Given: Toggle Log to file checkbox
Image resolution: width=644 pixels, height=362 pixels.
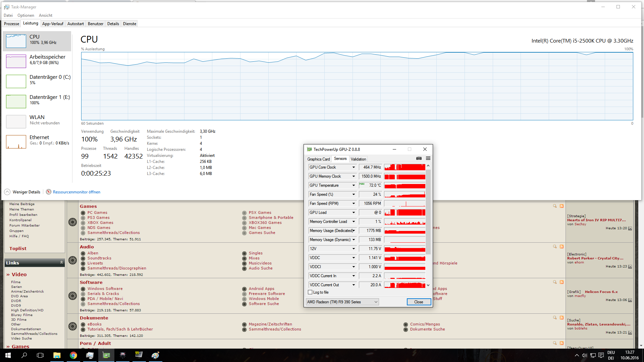Looking at the screenshot, I should [310, 292].
